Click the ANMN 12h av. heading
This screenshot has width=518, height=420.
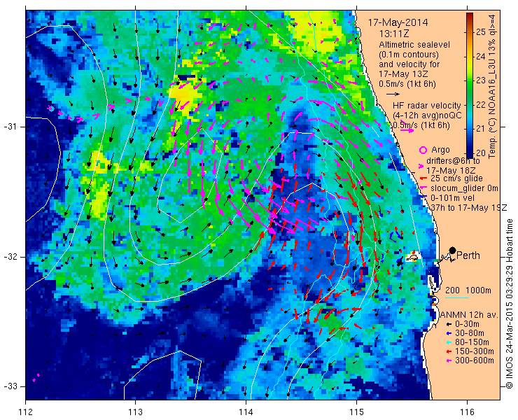click(x=470, y=315)
